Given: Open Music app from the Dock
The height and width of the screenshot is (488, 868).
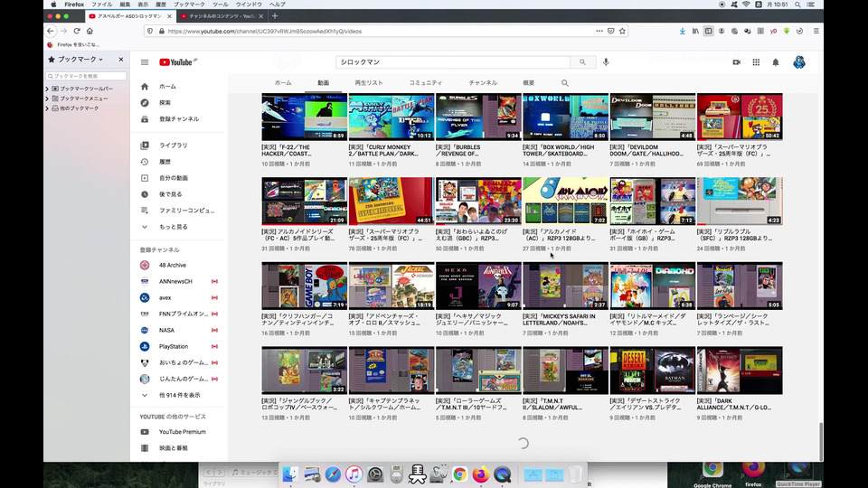Looking at the screenshot, I should pyautogui.click(x=354, y=474).
